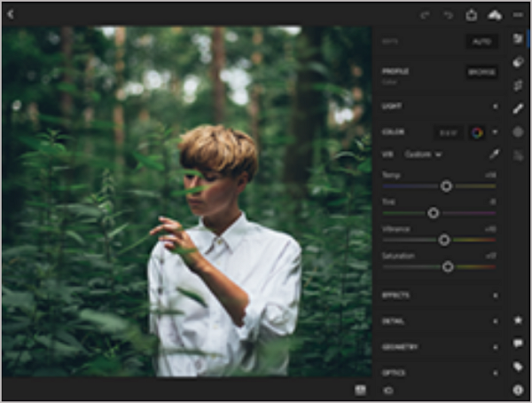Open the white balance Custom dropdown
The image size is (532, 403).
(x=423, y=154)
